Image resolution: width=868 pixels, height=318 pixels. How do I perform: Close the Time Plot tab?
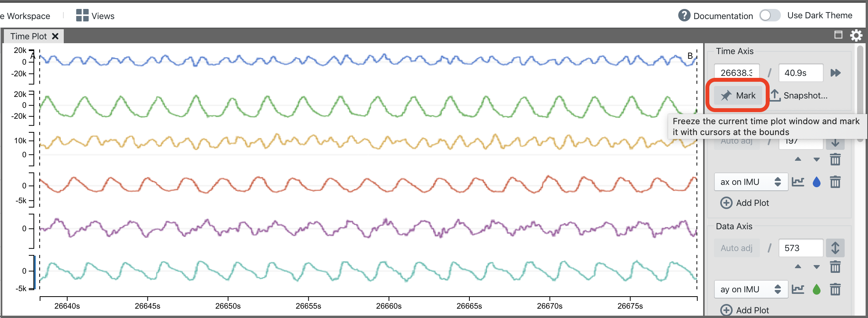(x=55, y=36)
